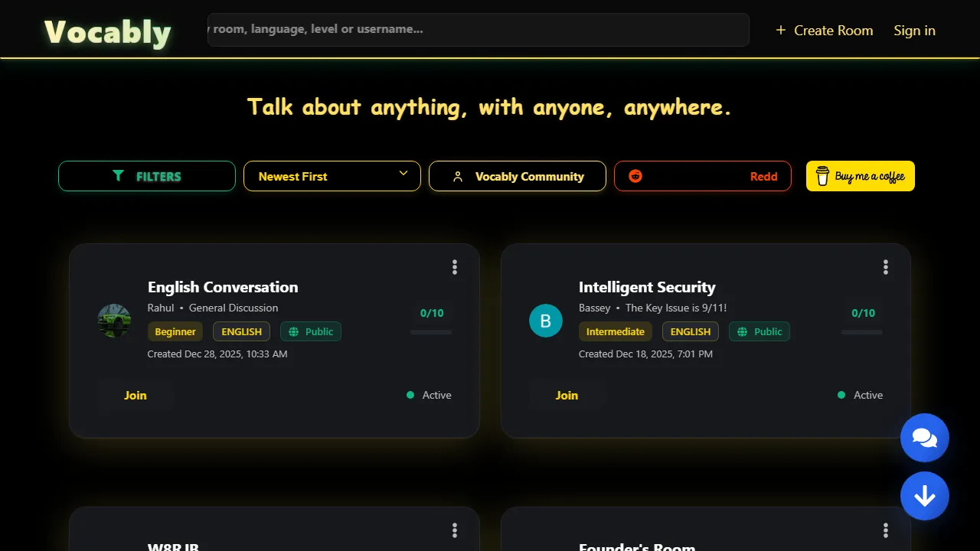
Task: Click the globe icon on English Conversation's Public badge
Action: 293,331
